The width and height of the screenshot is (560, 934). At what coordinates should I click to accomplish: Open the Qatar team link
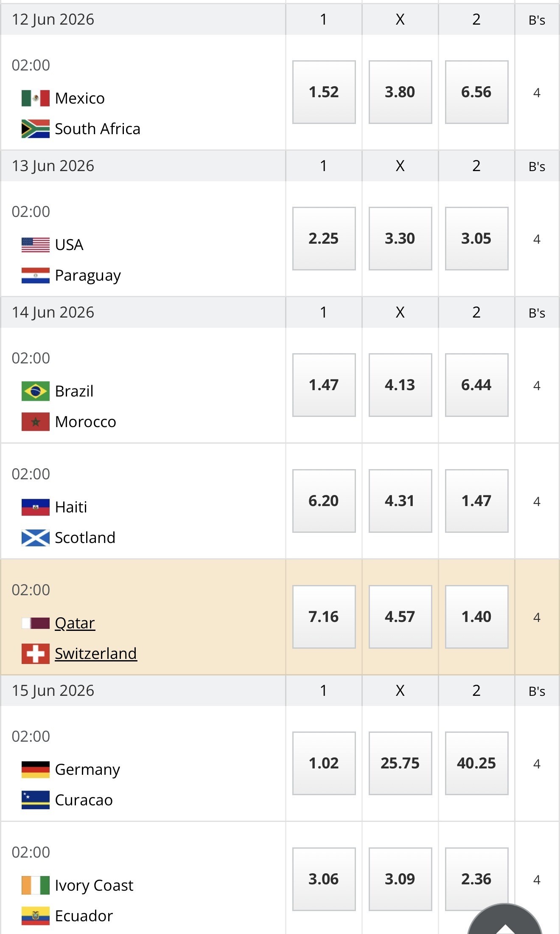[x=75, y=623]
